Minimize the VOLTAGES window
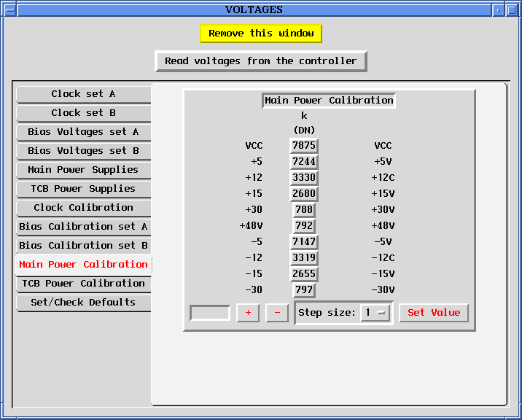 click(499, 10)
